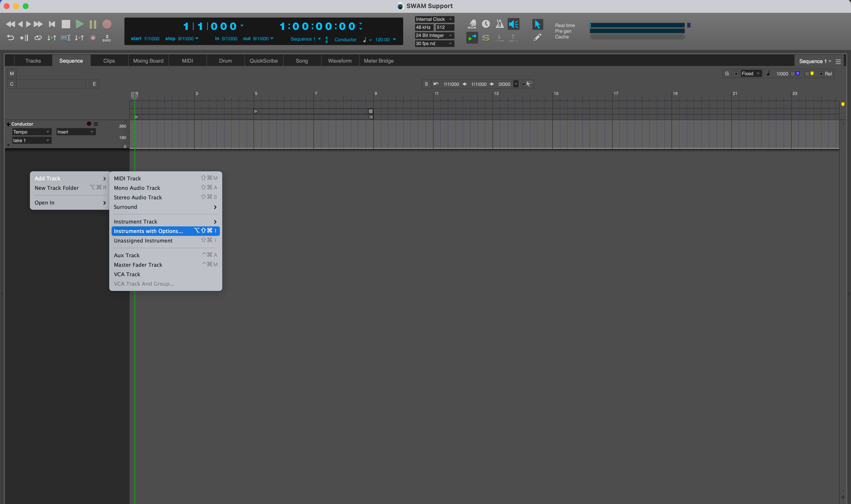Click the S button in selection bar
Viewport: 851px width, 504px height.
tap(426, 84)
